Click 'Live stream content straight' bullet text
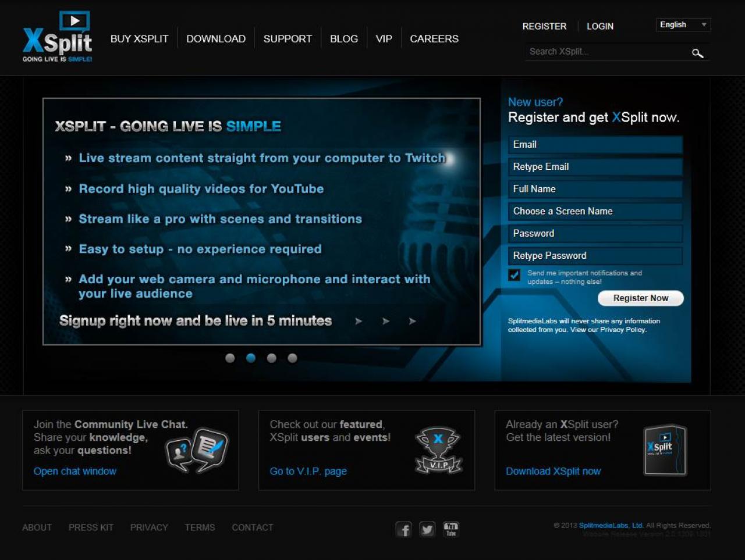Screen dimensions: 745x560 262,158
